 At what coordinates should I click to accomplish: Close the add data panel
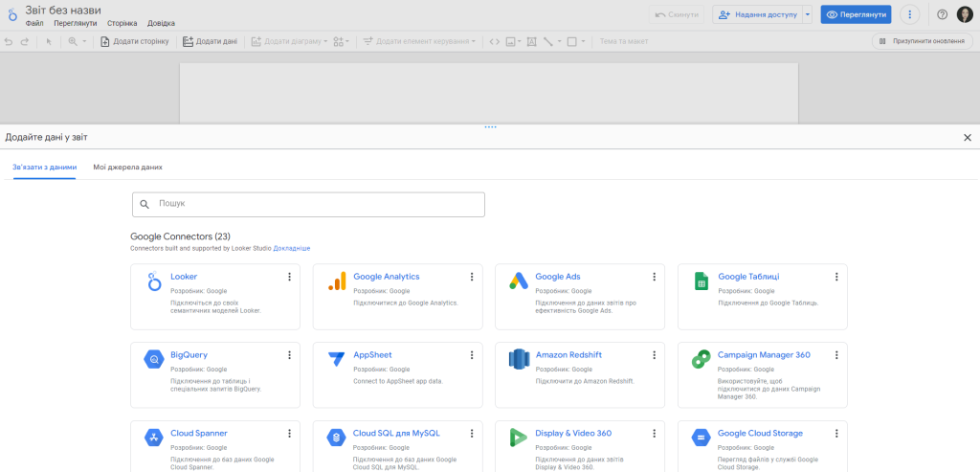pyautogui.click(x=967, y=138)
